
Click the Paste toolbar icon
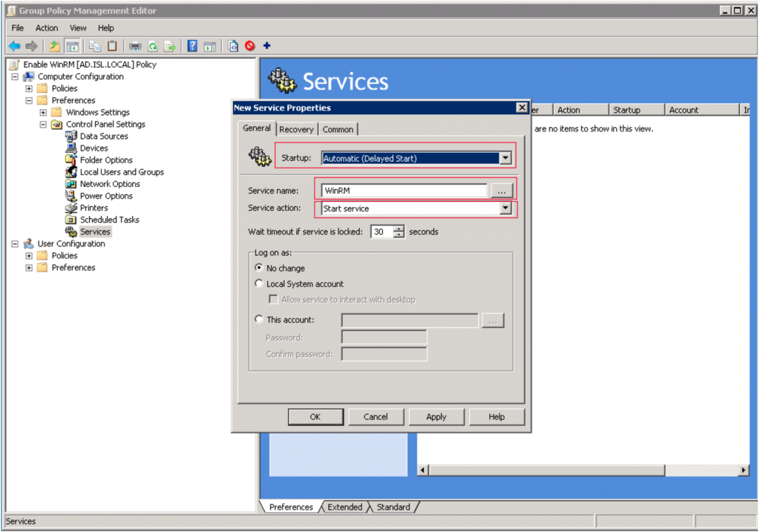tap(111, 45)
